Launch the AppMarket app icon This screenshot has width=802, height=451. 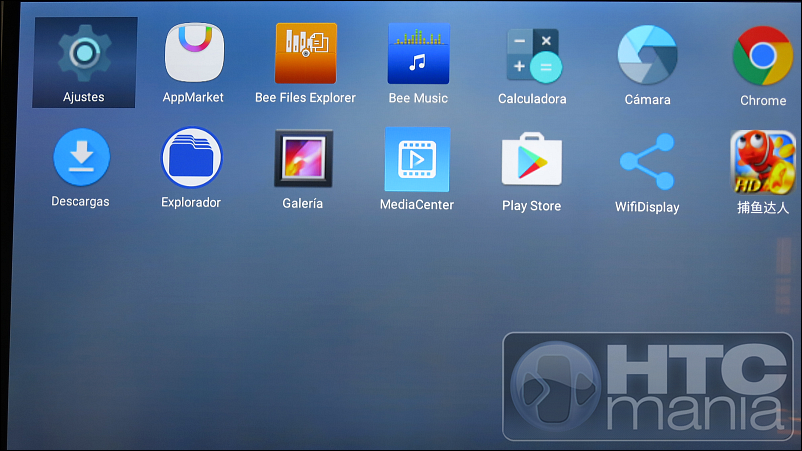194,53
